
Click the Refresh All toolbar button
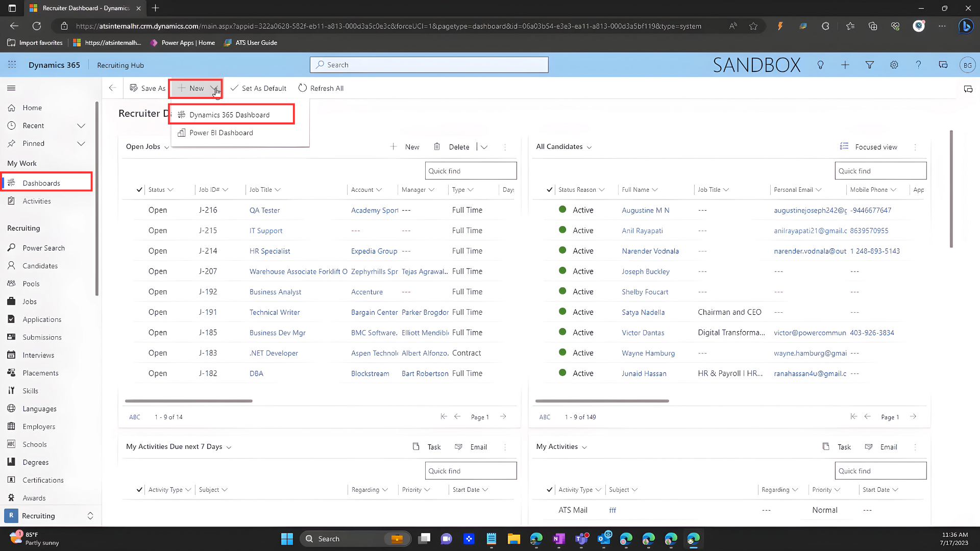[x=321, y=88]
